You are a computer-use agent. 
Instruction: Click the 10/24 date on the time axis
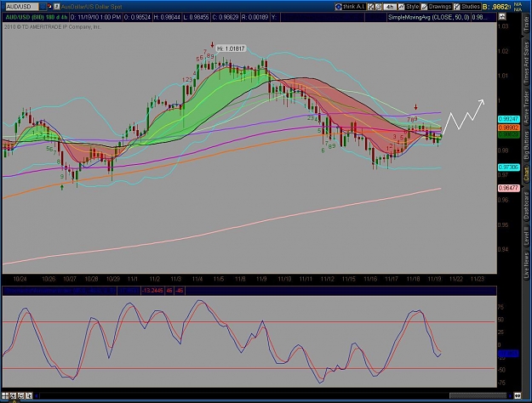click(20, 279)
